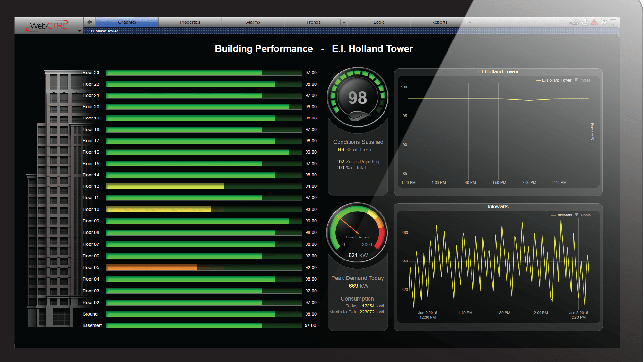
Task: Click the Floor 12 label
Action: [x=91, y=186]
